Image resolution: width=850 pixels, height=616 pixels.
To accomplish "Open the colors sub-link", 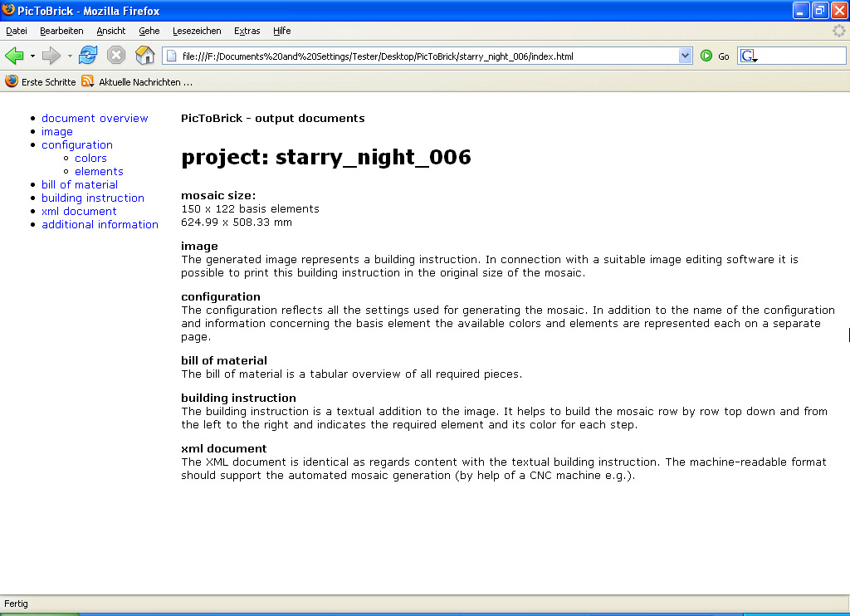I will [x=90, y=159].
